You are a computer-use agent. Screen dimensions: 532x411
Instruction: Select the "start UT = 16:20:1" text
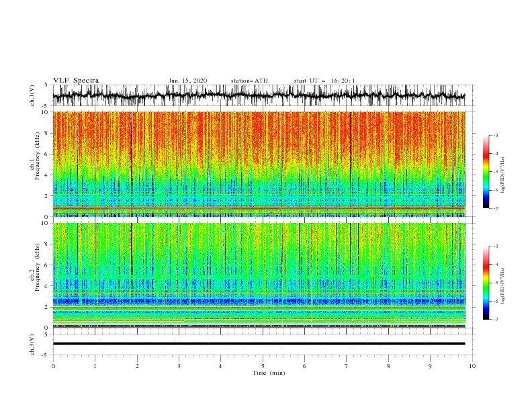324,81
